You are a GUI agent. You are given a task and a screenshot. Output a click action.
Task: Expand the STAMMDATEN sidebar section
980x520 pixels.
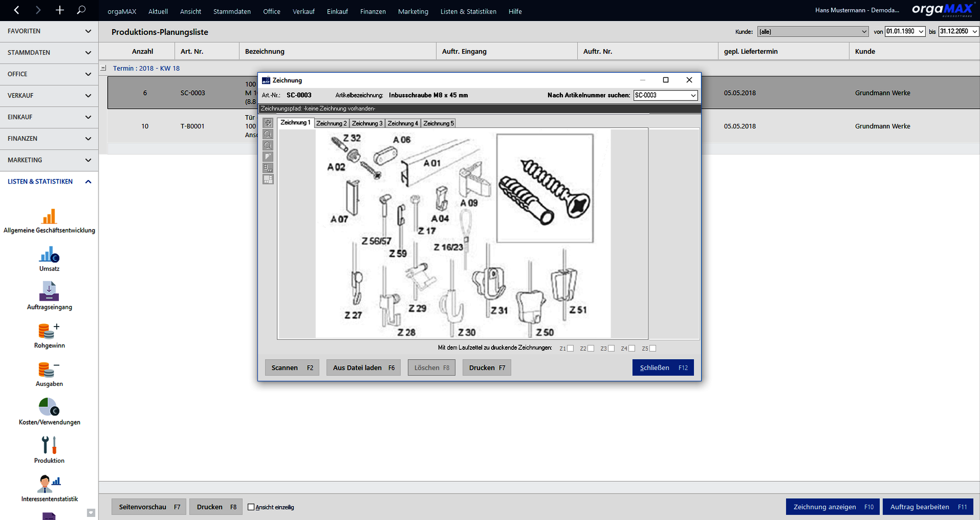(49, 53)
